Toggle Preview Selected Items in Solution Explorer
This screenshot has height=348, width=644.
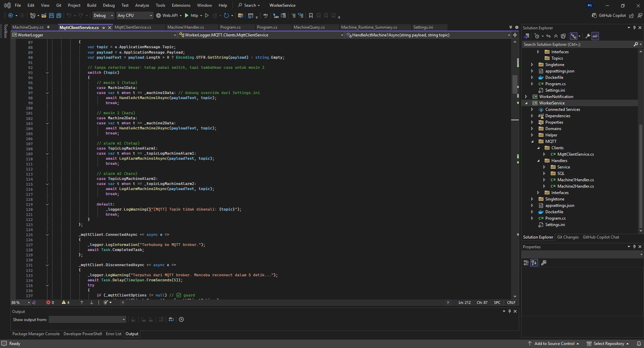click(595, 36)
